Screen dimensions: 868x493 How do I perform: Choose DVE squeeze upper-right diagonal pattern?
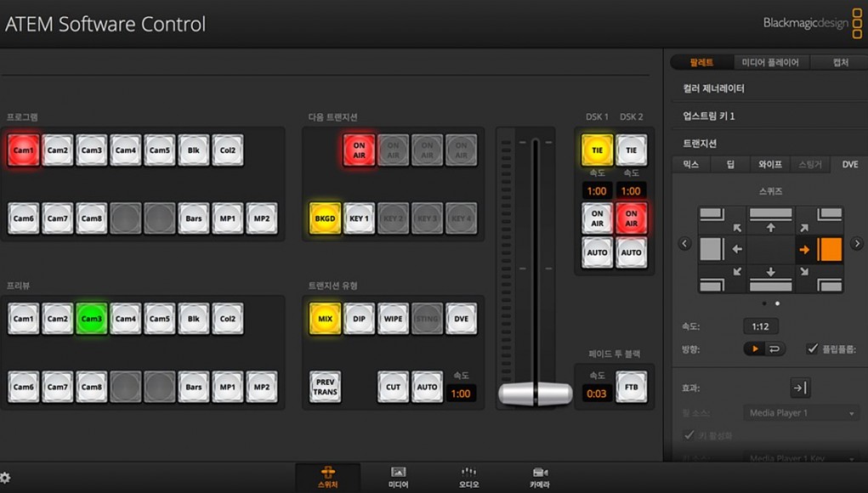tap(820, 220)
